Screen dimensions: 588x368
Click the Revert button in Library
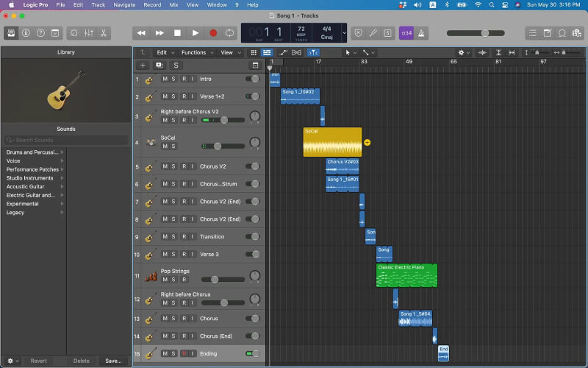[x=39, y=361]
